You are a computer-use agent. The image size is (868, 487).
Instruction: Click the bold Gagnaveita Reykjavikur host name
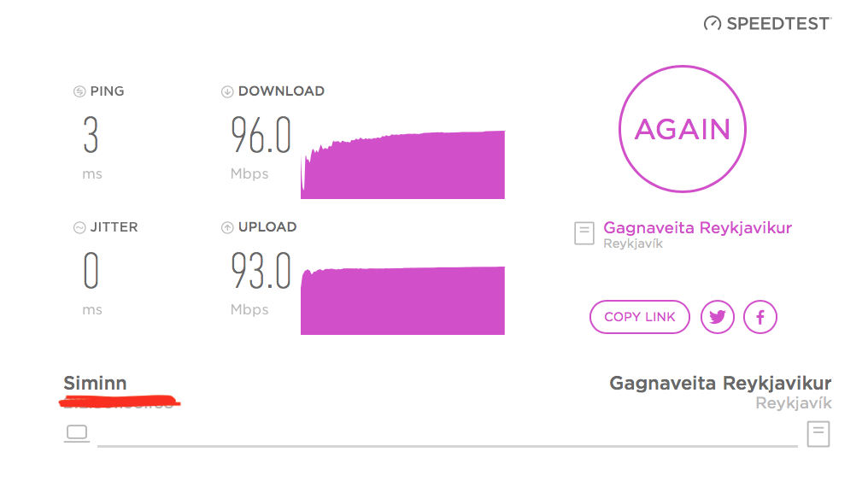coord(719,383)
